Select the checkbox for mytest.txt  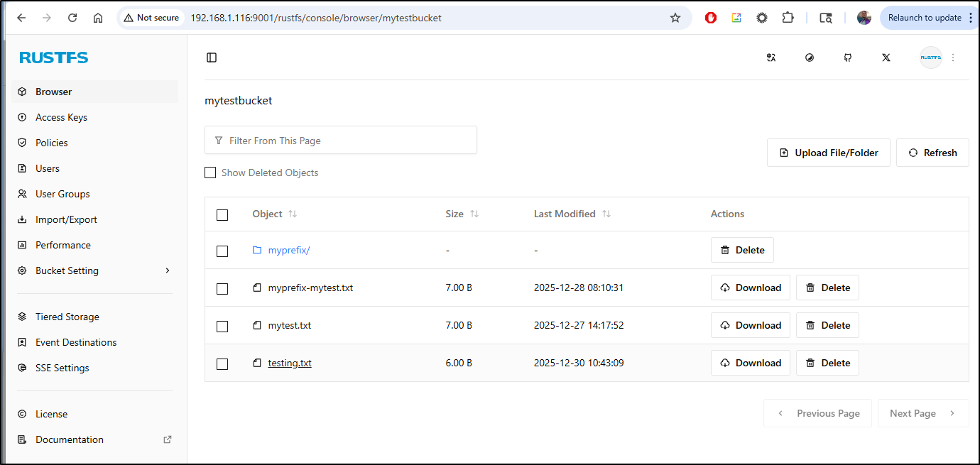point(222,326)
